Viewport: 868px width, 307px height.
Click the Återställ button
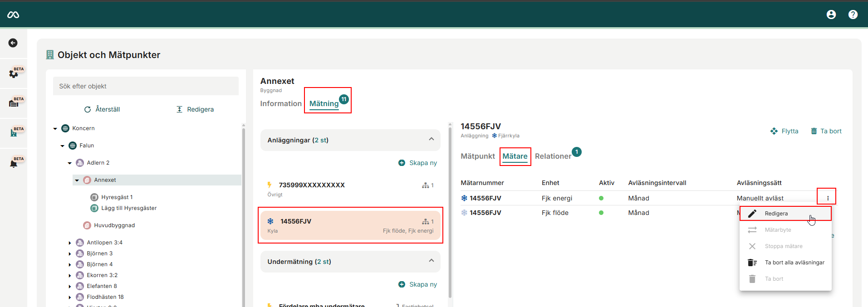pyautogui.click(x=102, y=109)
